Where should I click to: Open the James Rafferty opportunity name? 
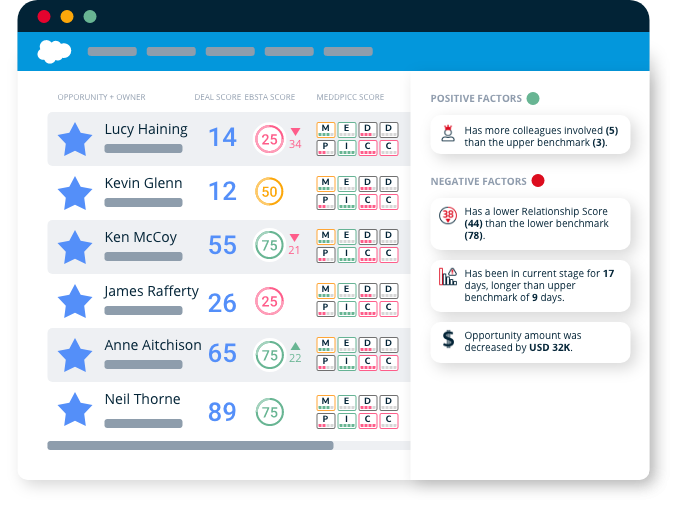(152, 291)
